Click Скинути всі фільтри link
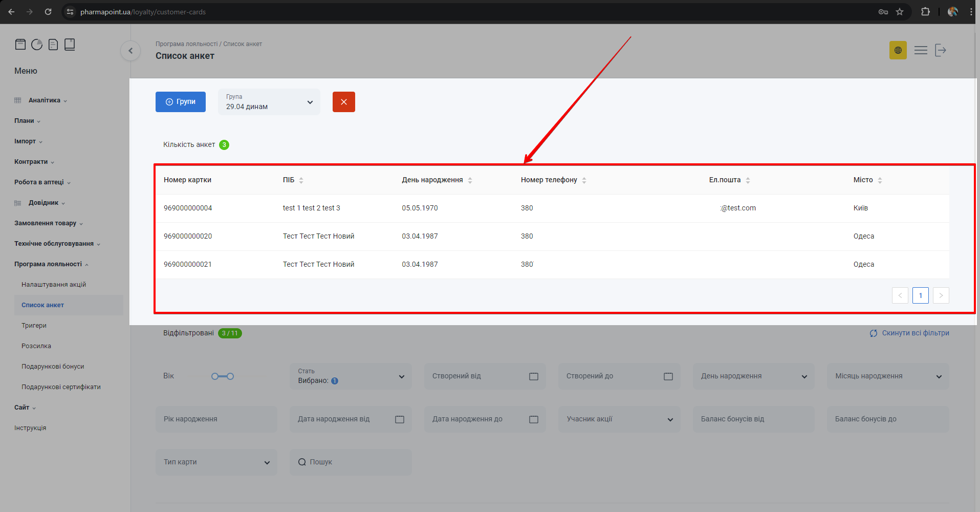The width and height of the screenshot is (980, 512). click(909, 333)
